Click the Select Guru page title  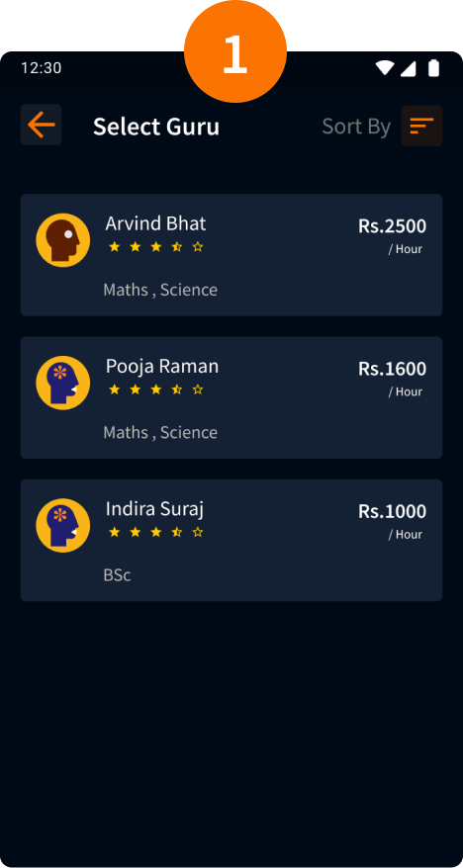(156, 127)
